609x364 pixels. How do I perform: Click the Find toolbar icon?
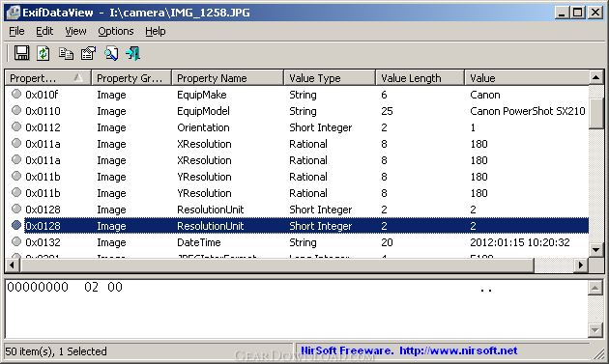click(x=111, y=53)
